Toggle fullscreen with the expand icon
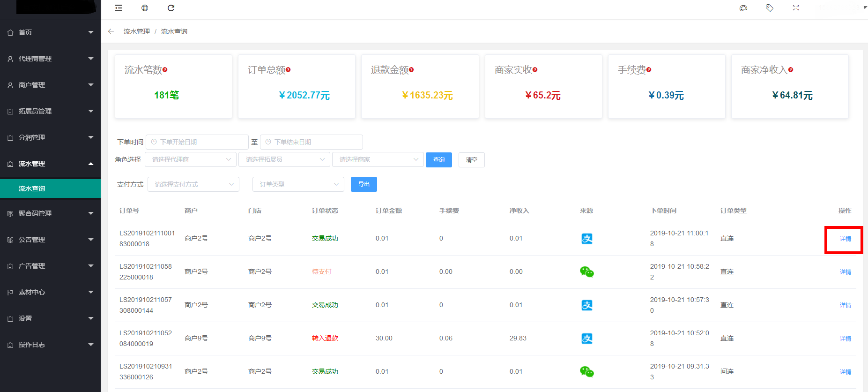The height and width of the screenshot is (392, 868). click(x=796, y=8)
